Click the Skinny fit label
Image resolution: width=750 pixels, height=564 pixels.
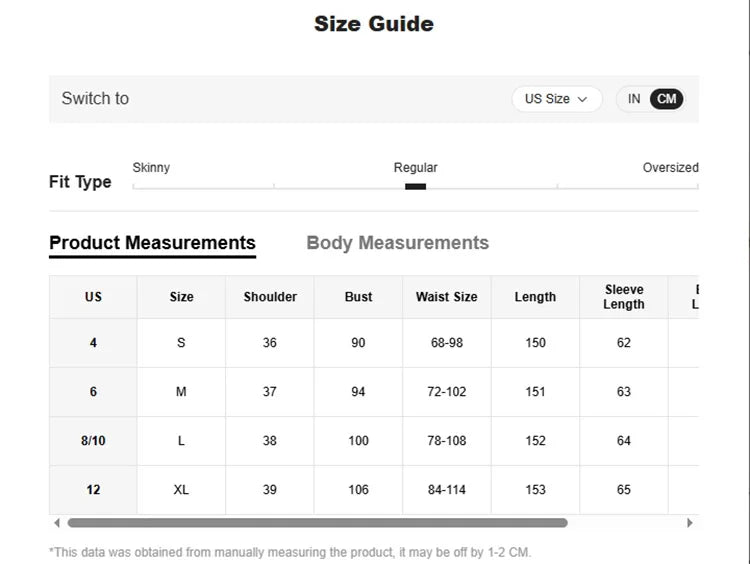point(151,167)
